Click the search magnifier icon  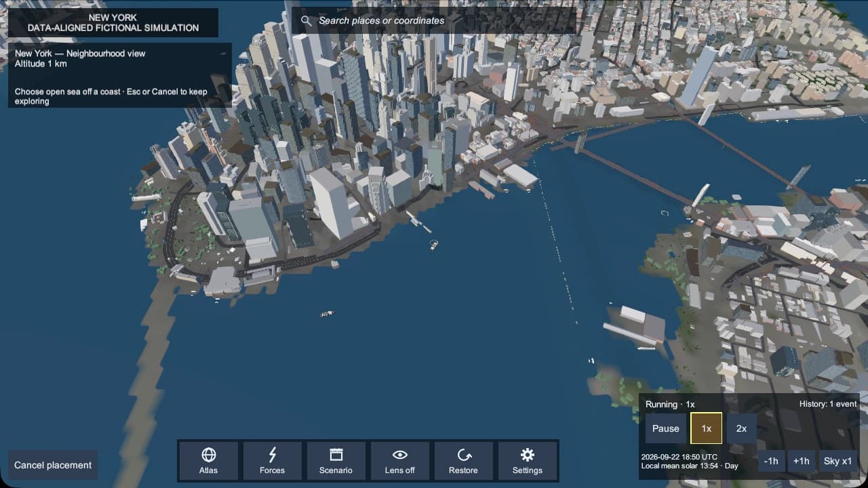[x=307, y=21]
